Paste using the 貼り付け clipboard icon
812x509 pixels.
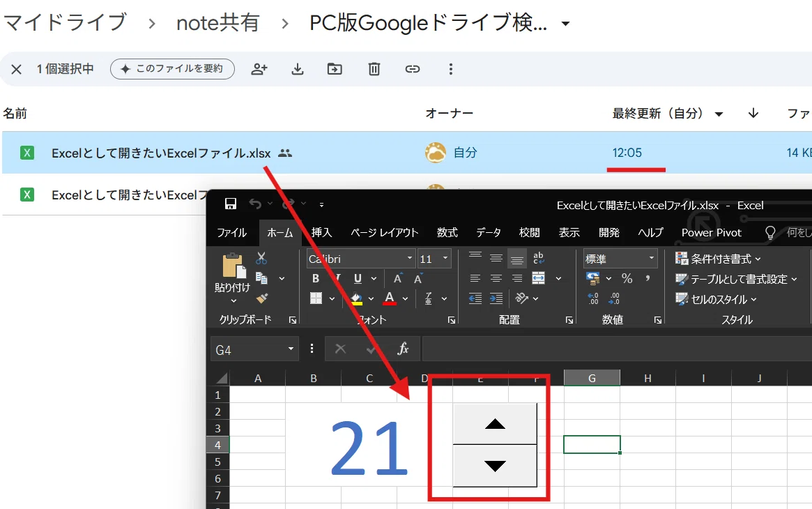233,266
